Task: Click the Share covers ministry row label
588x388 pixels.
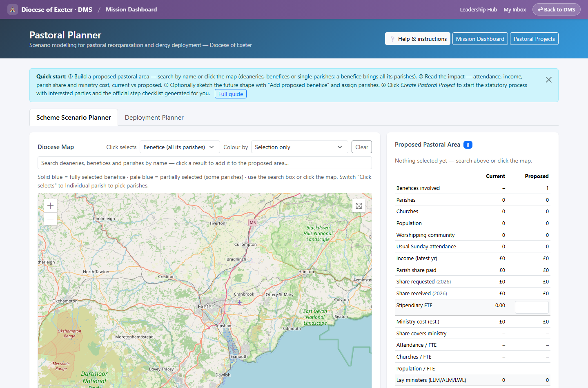Action: tap(421, 334)
